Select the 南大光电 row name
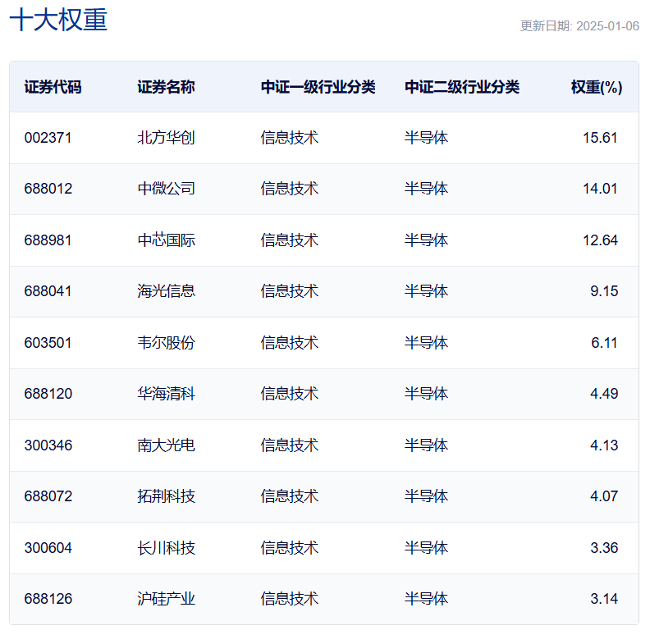Image resolution: width=650 pixels, height=644 pixels. [x=167, y=445]
